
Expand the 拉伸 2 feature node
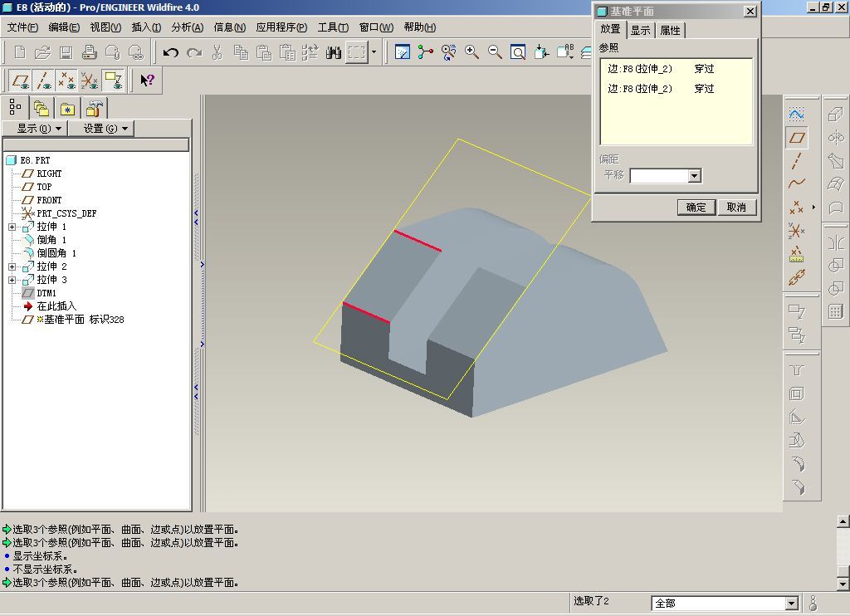[x=12, y=266]
